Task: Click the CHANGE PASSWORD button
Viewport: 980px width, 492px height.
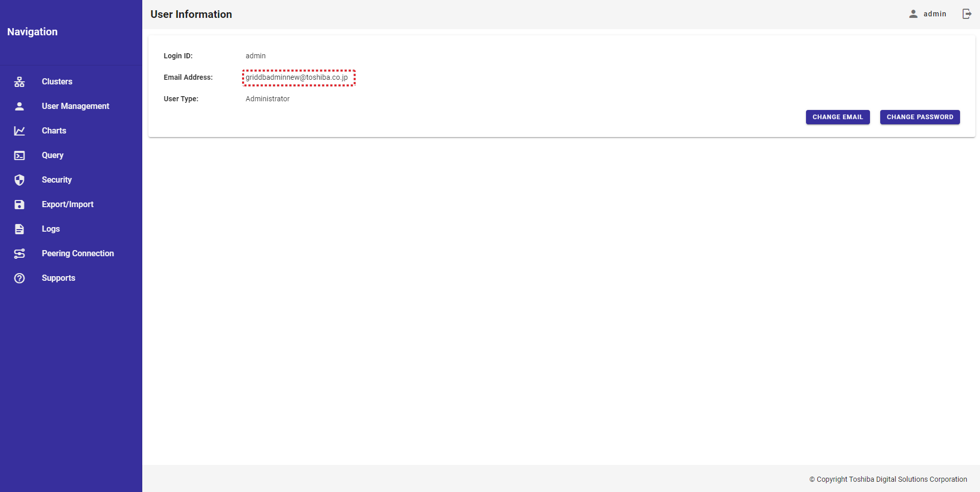Action: 920,117
